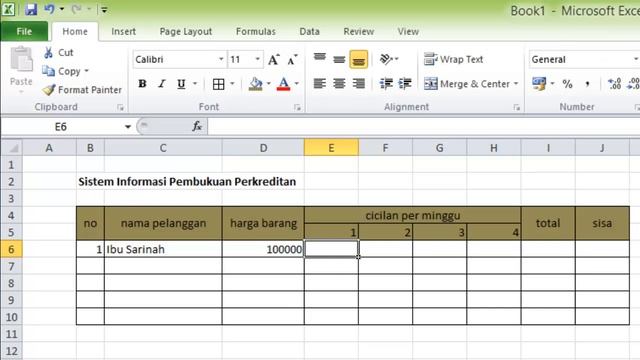Click the Insert Function fx icon
The height and width of the screenshot is (360, 640).
(197, 127)
